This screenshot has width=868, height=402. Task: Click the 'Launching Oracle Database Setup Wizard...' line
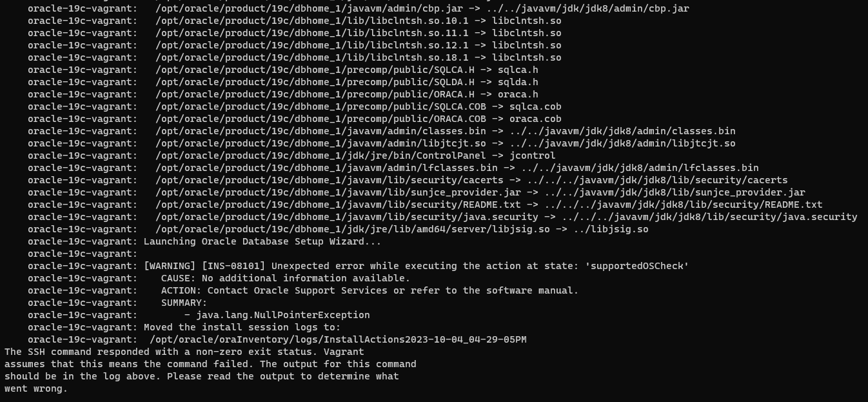262,241
